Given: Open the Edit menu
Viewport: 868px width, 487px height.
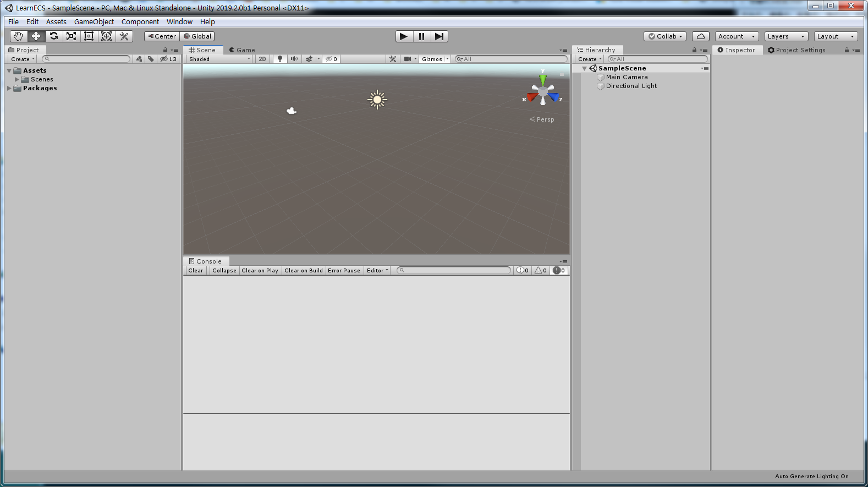Looking at the screenshot, I should (32, 22).
